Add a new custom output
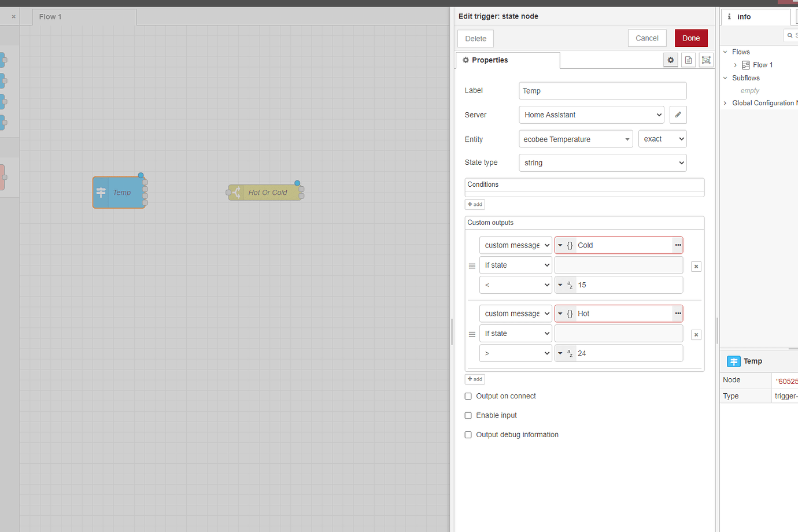The image size is (798, 532). point(475,379)
